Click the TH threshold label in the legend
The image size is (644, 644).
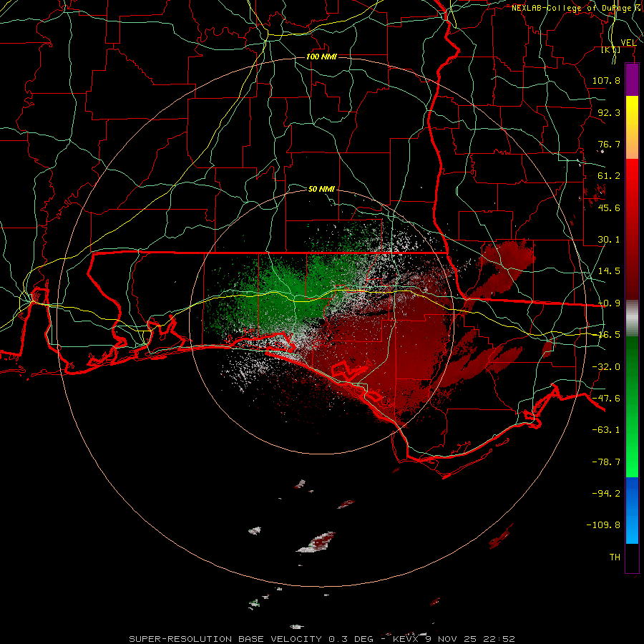(x=615, y=557)
